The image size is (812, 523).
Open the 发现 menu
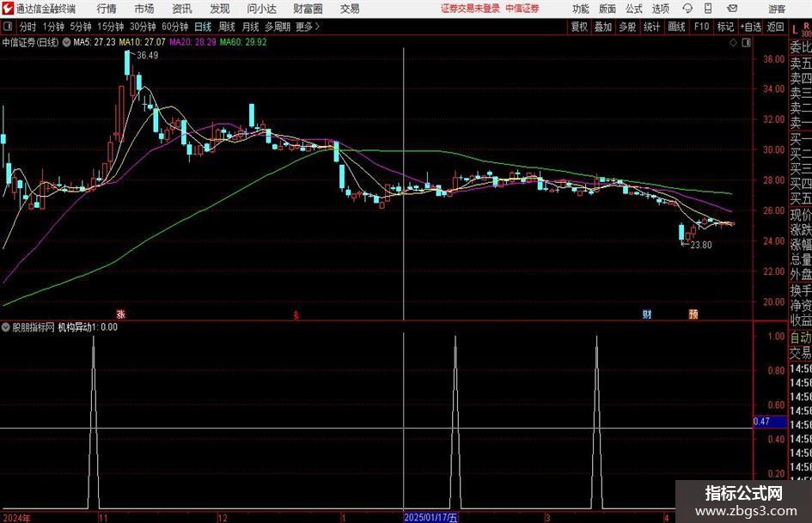pos(220,9)
